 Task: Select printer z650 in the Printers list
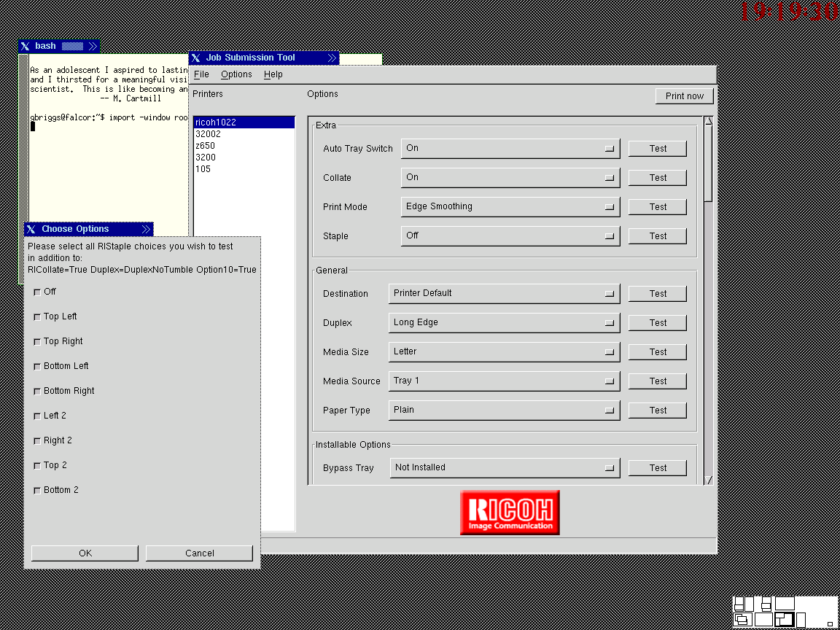tap(205, 146)
